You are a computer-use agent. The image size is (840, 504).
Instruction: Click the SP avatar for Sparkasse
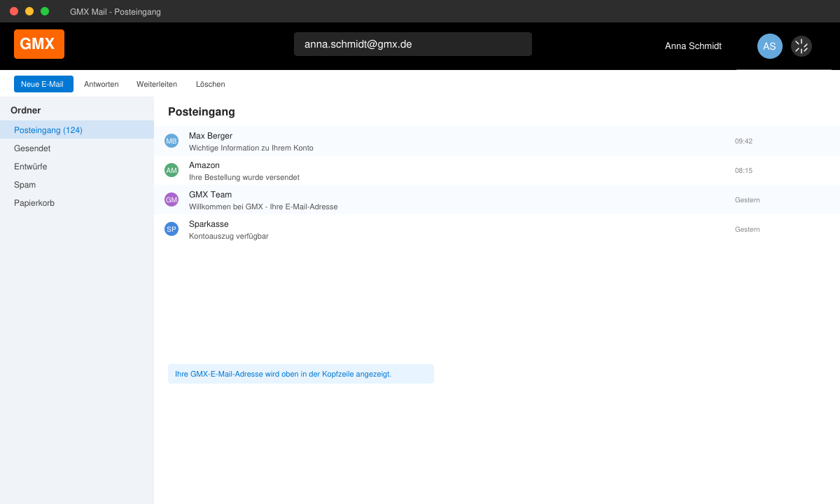pos(171,229)
